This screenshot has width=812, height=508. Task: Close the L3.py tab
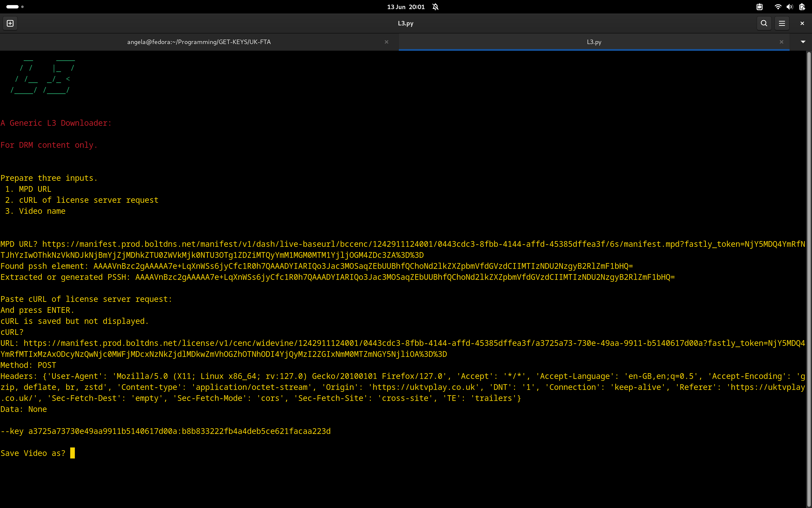(782, 42)
